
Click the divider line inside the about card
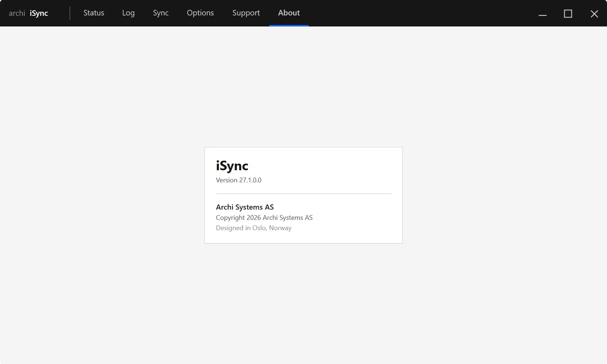(x=303, y=194)
